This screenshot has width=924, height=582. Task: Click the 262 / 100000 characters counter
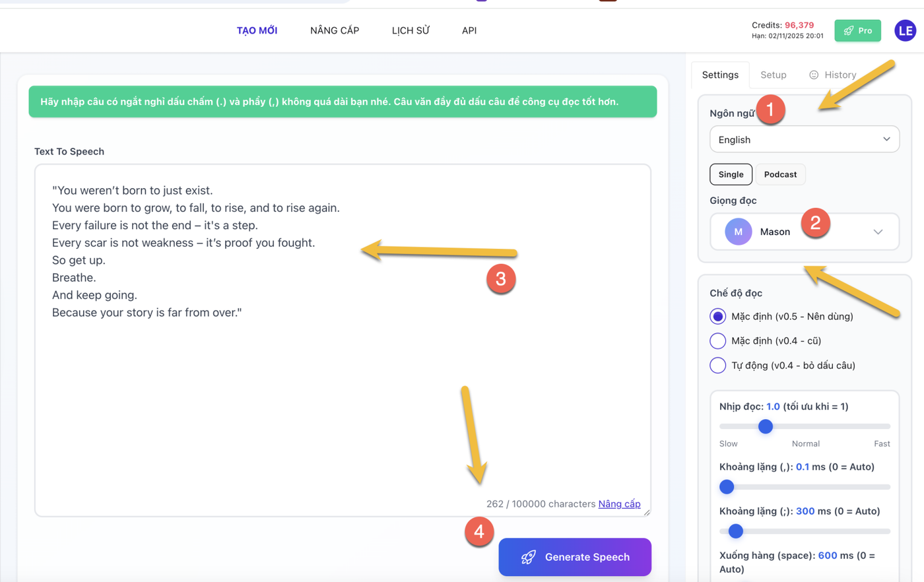(541, 503)
